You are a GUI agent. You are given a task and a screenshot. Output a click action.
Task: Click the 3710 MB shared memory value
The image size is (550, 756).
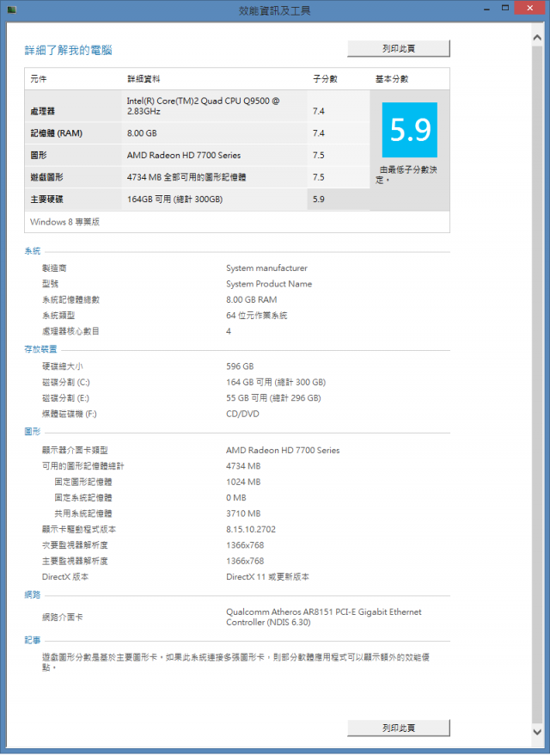[x=243, y=514]
